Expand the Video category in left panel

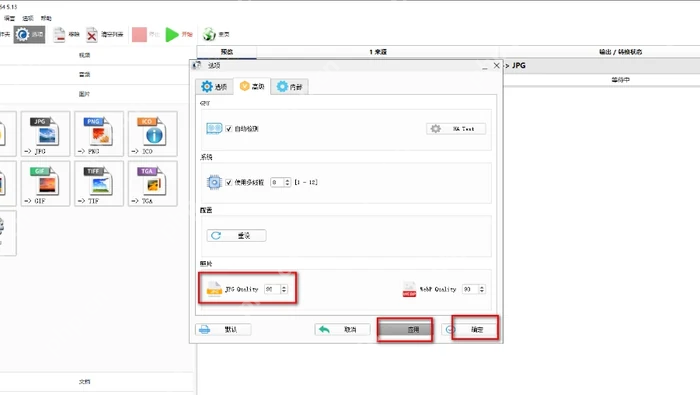(84, 55)
